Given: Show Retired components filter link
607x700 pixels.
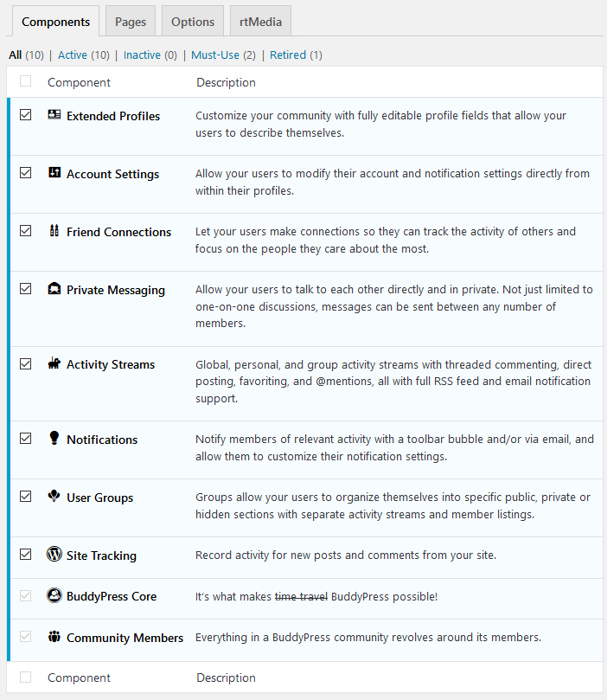Looking at the screenshot, I should [x=288, y=55].
